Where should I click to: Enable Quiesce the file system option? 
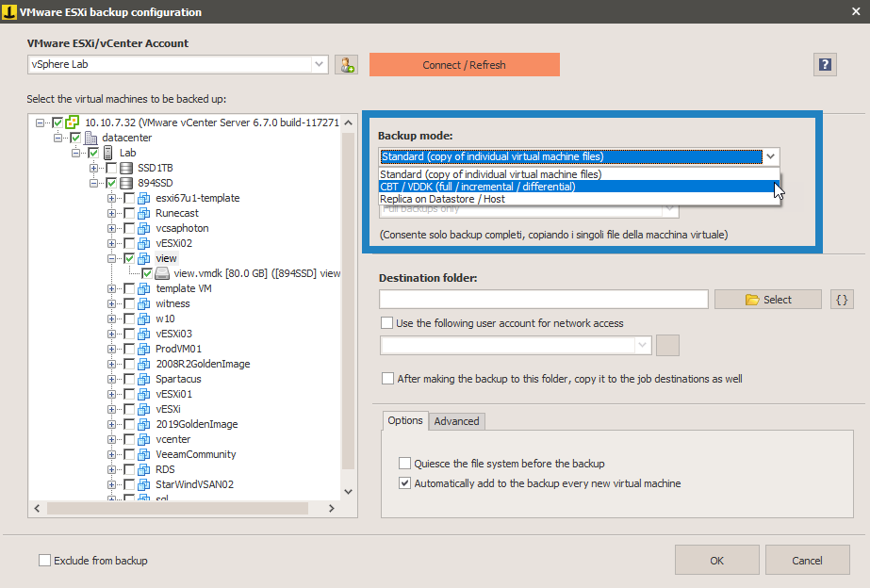(405, 464)
